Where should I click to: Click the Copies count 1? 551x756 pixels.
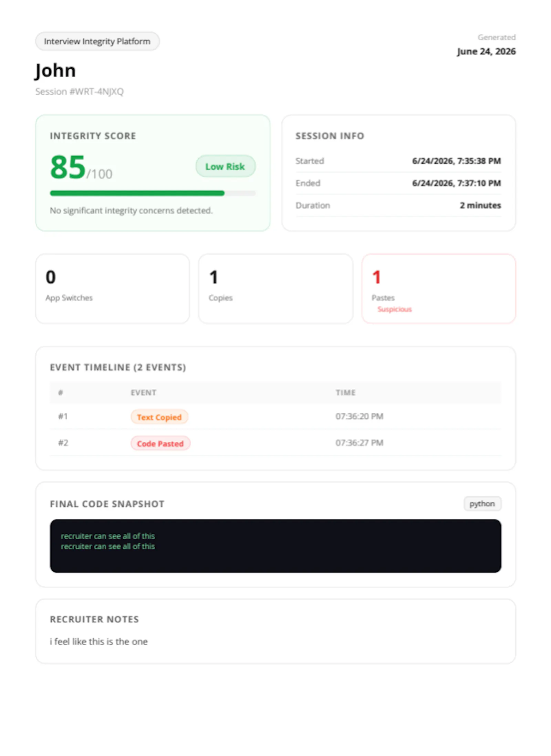214,277
